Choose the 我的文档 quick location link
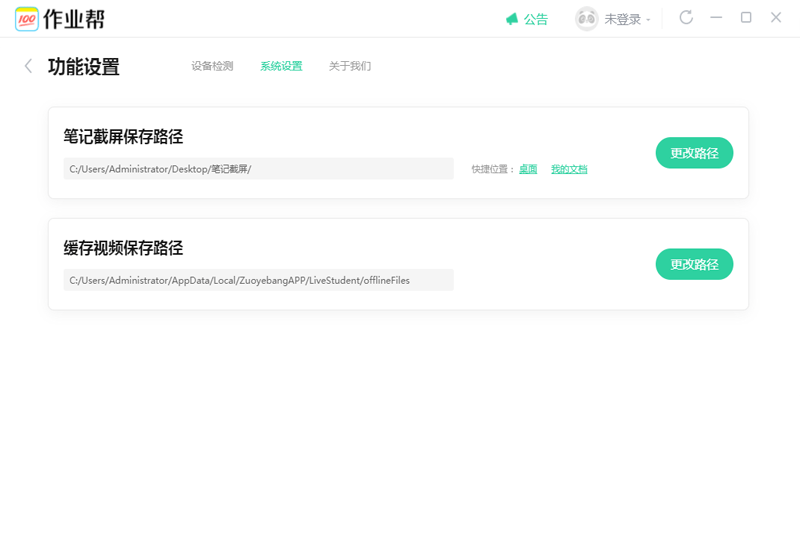The image size is (800, 533). 569,169
